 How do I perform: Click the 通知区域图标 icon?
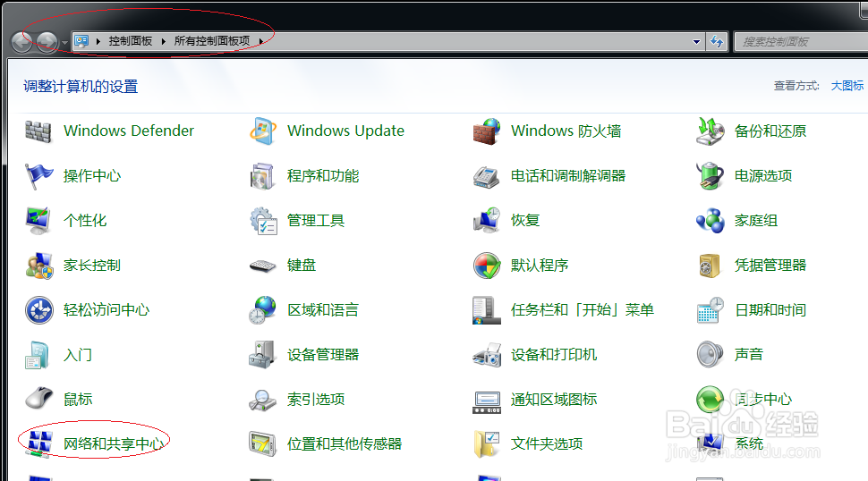coord(487,402)
